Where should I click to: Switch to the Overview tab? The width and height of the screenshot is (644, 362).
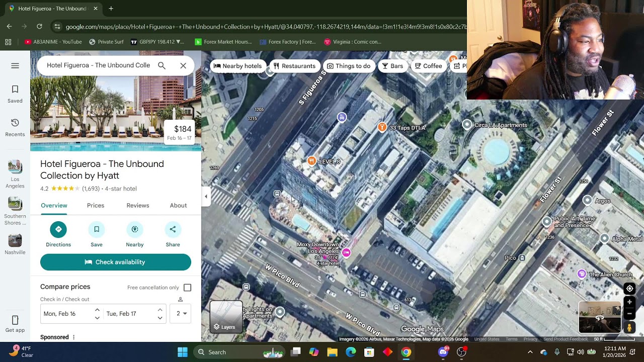tap(54, 205)
